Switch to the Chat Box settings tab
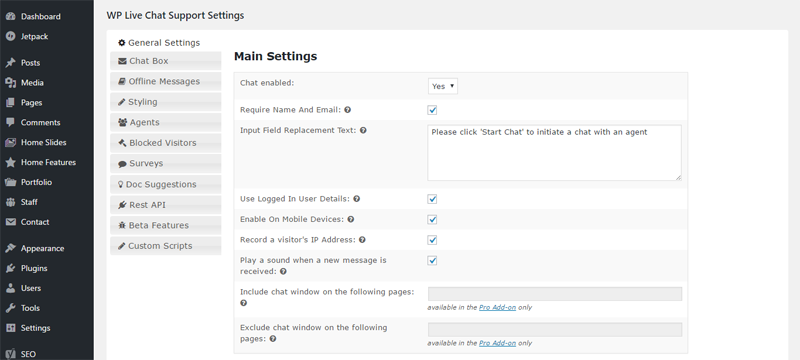The height and width of the screenshot is (360, 800). click(x=165, y=61)
